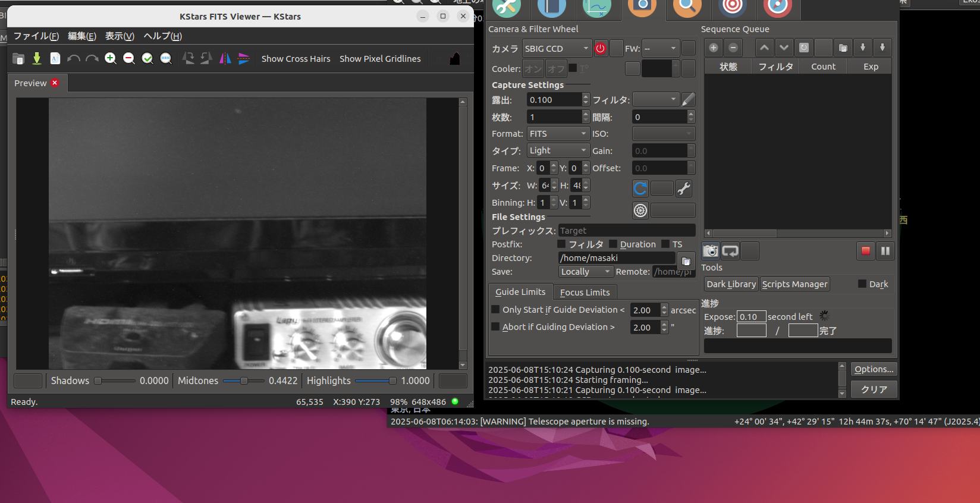Pick a filter color with the pencil icon

(x=688, y=99)
